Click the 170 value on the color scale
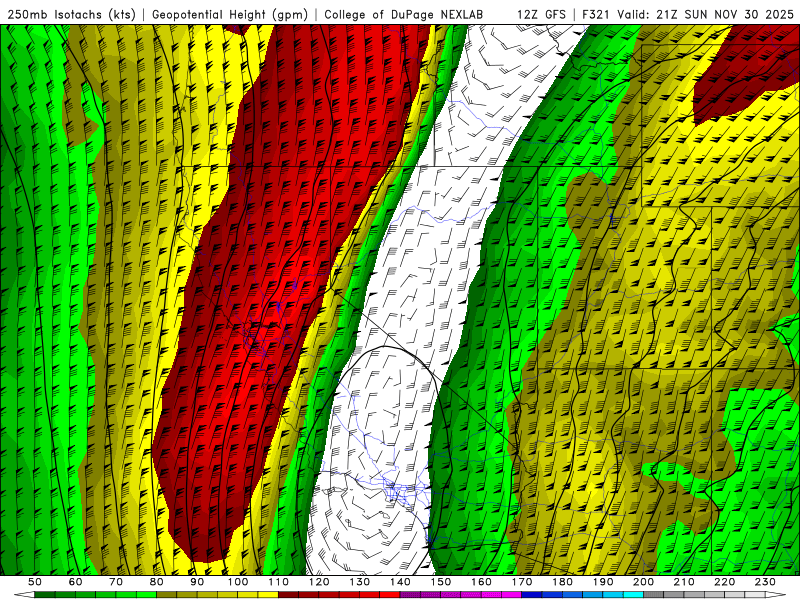The image size is (800, 600). click(522, 582)
